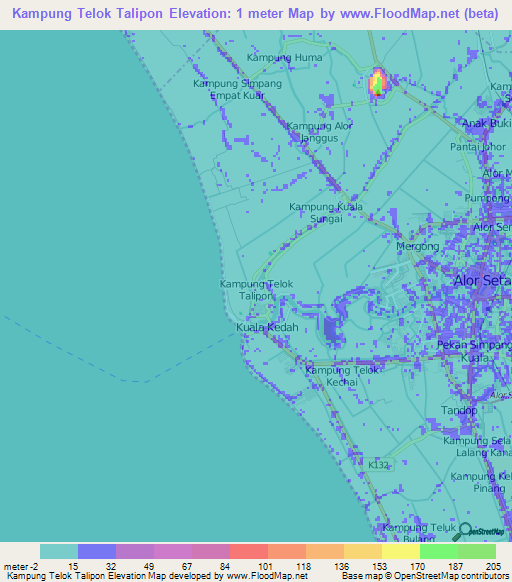
Task: Click the OpenStreetMap contributors attribution text
Action: tap(451, 576)
